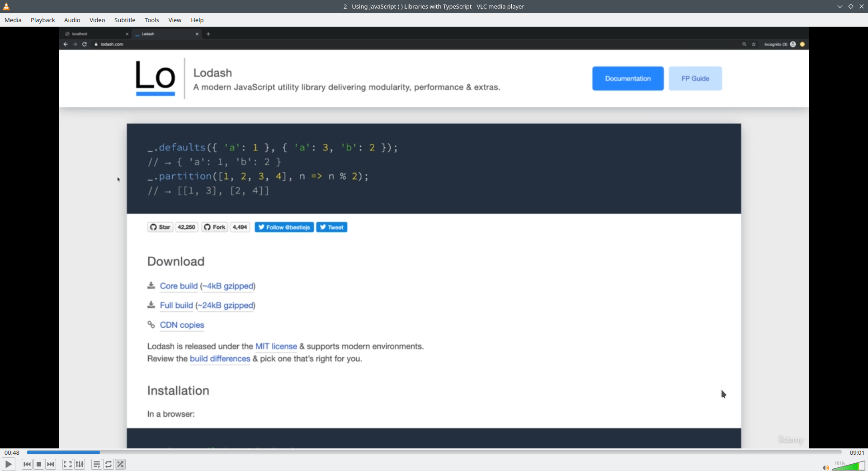Click the elapsed time 00:48 label
The image size is (868, 471).
point(12,452)
